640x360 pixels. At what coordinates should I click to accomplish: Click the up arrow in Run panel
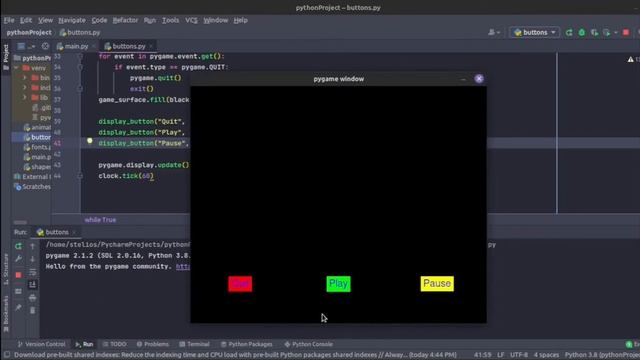click(x=33, y=246)
